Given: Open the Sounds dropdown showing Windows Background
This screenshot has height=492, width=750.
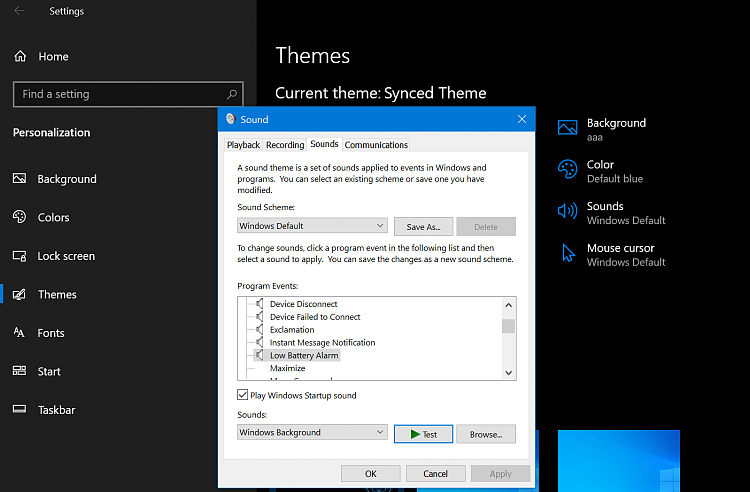Looking at the screenshot, I should click(312, 432).
